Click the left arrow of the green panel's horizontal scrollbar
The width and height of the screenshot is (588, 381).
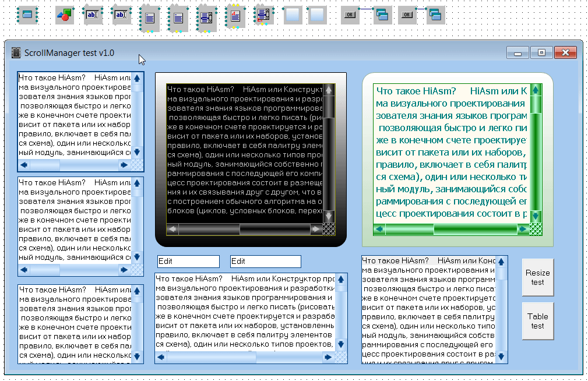[379, 229]
